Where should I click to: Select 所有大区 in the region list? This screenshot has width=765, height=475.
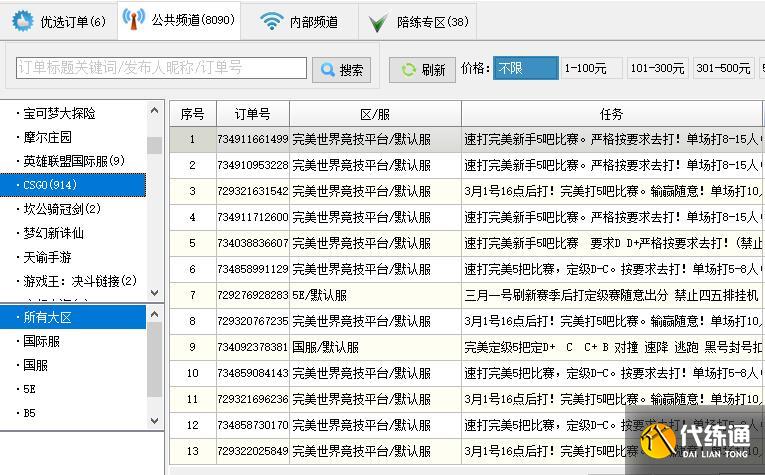73,317
